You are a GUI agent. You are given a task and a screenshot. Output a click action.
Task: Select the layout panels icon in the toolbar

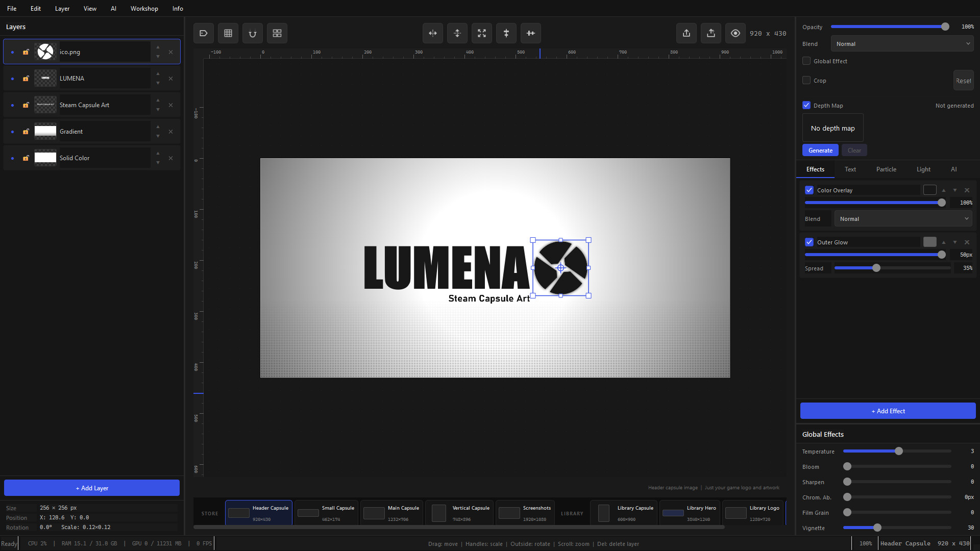coord(277,33)
